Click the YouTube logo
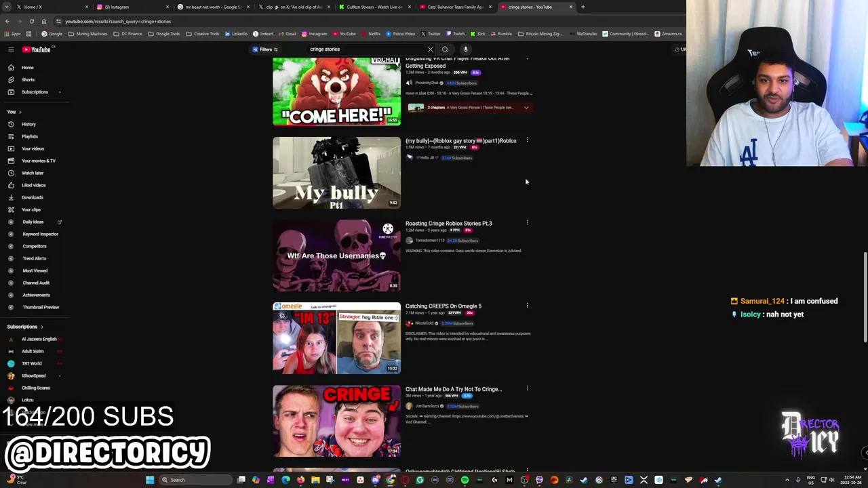The width and height of the screenshot is (868, 488). [36, 49]
